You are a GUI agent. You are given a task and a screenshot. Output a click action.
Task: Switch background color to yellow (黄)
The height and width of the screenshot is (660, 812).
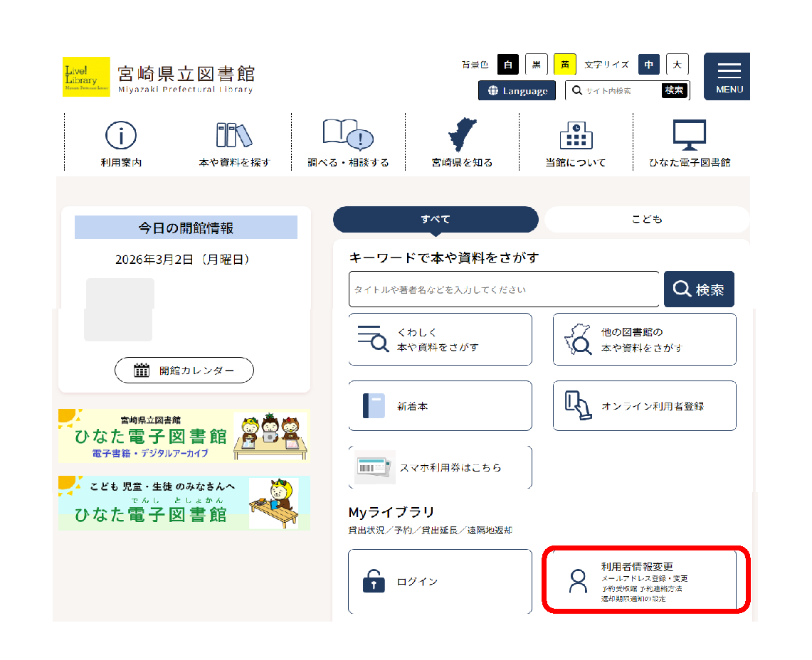click(564, 65)
